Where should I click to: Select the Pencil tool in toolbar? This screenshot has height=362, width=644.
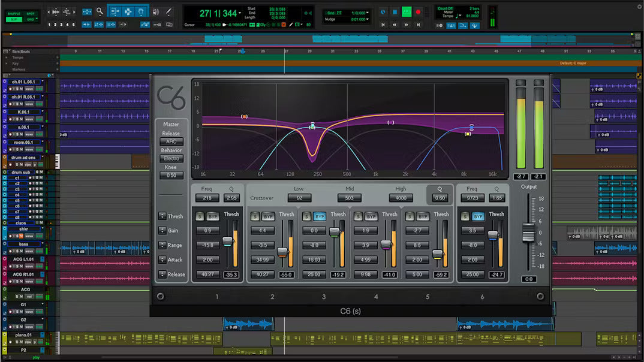coord(169,11)
